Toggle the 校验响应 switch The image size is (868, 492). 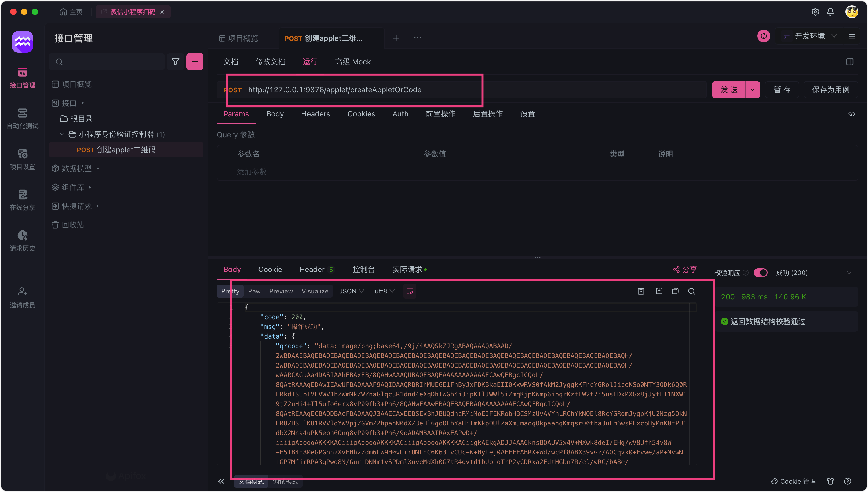pyautogui.click(x=761, y=273)
